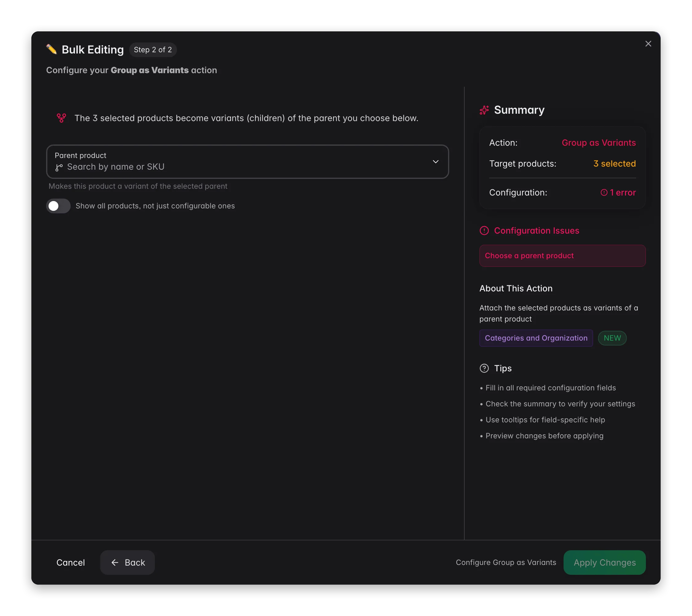Click the 3 selected target products value

[x=615, y=164]
